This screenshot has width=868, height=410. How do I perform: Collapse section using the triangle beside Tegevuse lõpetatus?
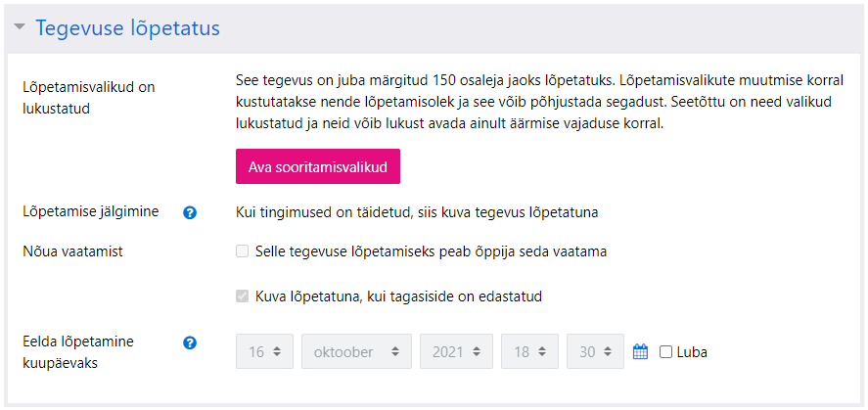[20, 26]
